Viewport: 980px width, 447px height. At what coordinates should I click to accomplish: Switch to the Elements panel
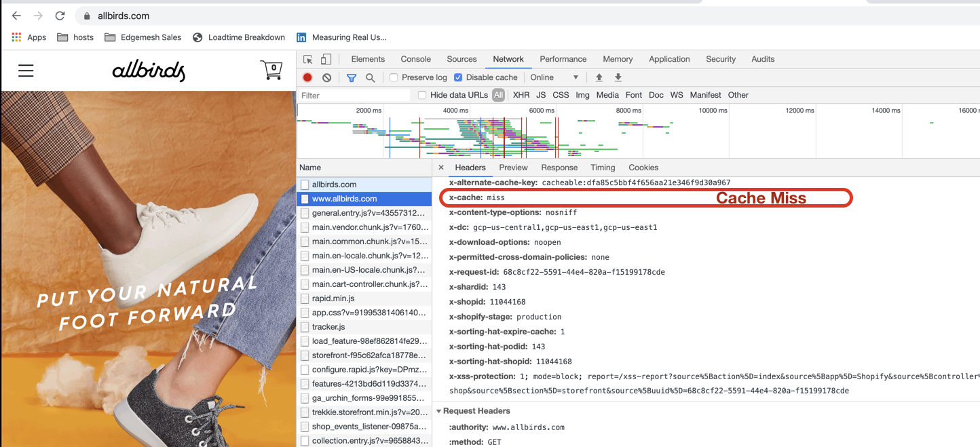tap(368, 59)
